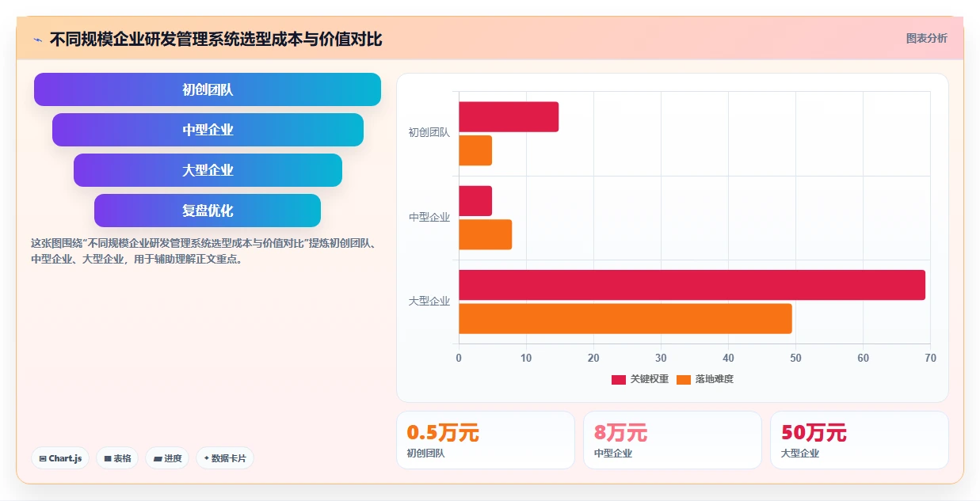Click the 数据卡片 tag

tap(225, 458)
